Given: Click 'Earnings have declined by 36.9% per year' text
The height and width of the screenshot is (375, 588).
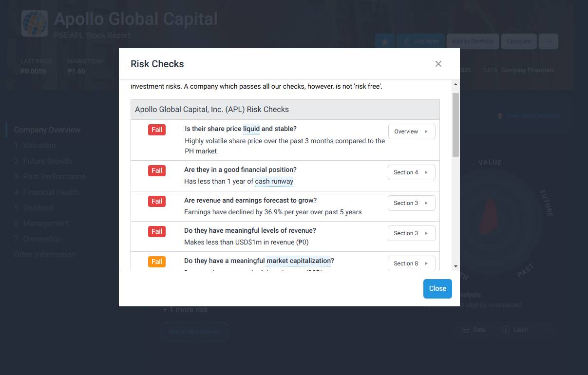Looking at the screenshot, I should 273,212.
